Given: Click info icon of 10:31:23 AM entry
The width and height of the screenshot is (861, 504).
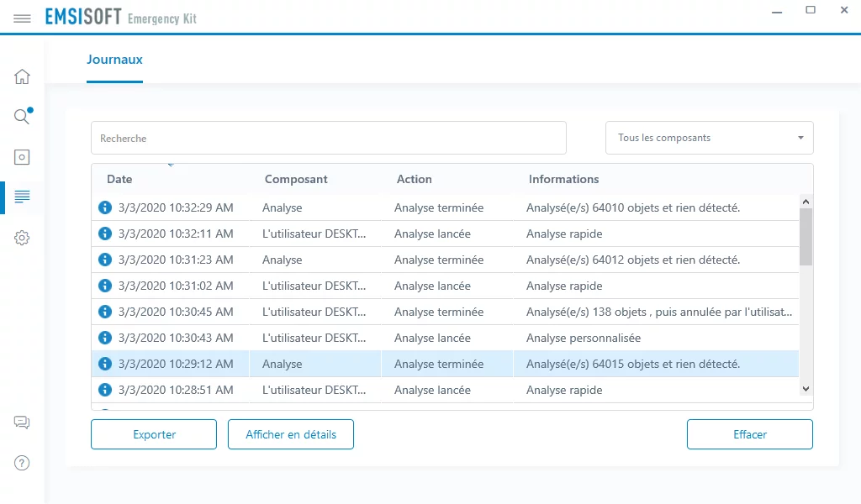Looking at the screenshot, I should [105, 260].
